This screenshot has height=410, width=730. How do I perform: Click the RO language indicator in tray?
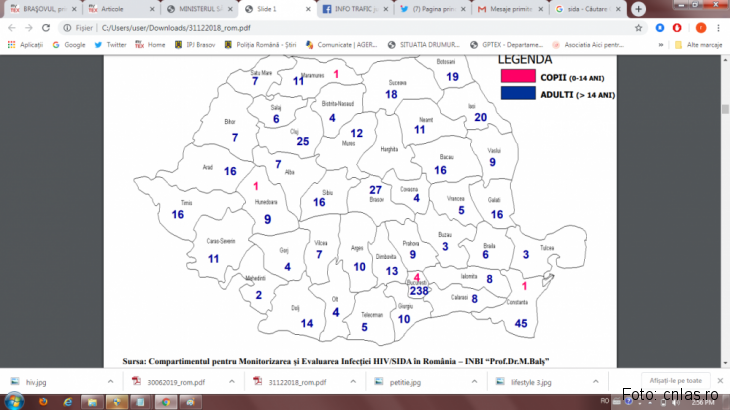604,401
